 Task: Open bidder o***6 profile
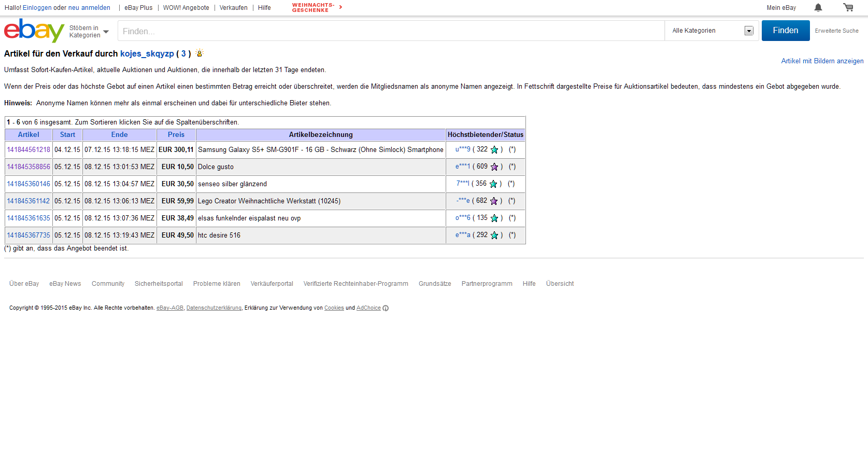463,218
